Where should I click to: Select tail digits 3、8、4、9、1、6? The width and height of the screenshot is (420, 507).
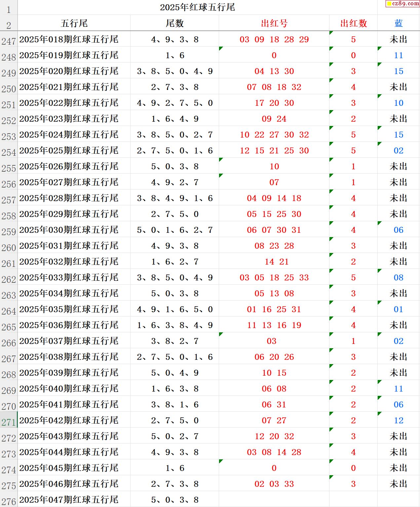(175, 198)
